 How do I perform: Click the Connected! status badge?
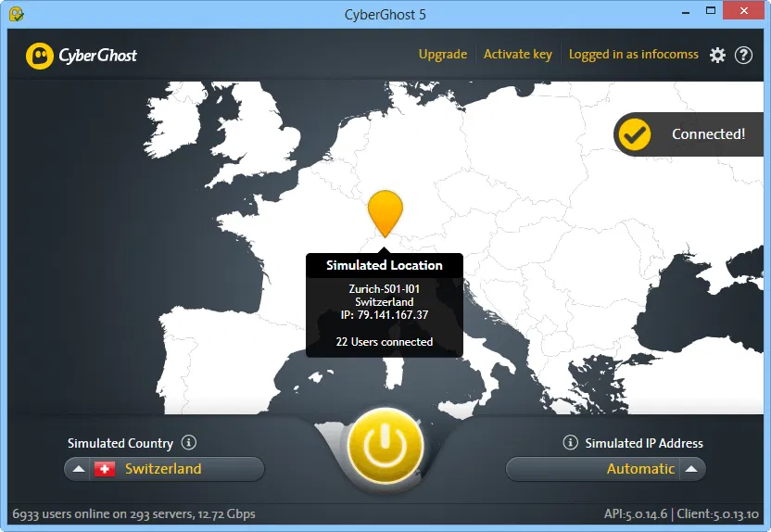click(x=689, y=134)
